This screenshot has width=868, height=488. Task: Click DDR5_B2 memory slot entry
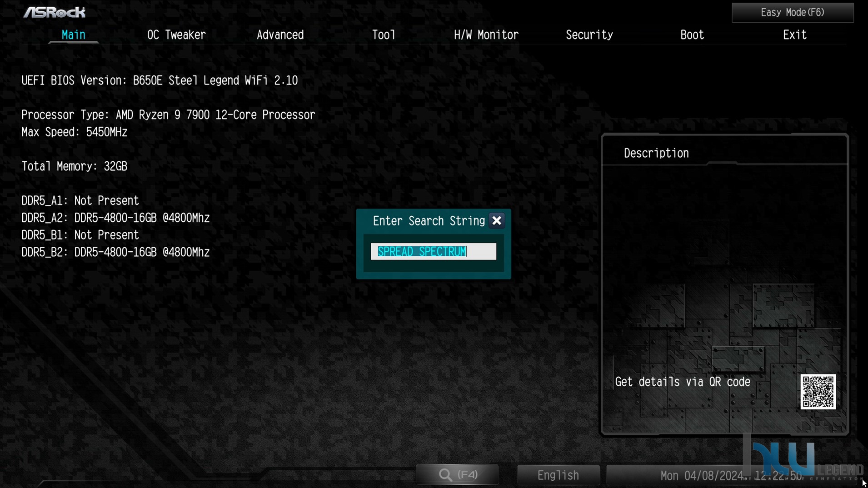point(115,253)
